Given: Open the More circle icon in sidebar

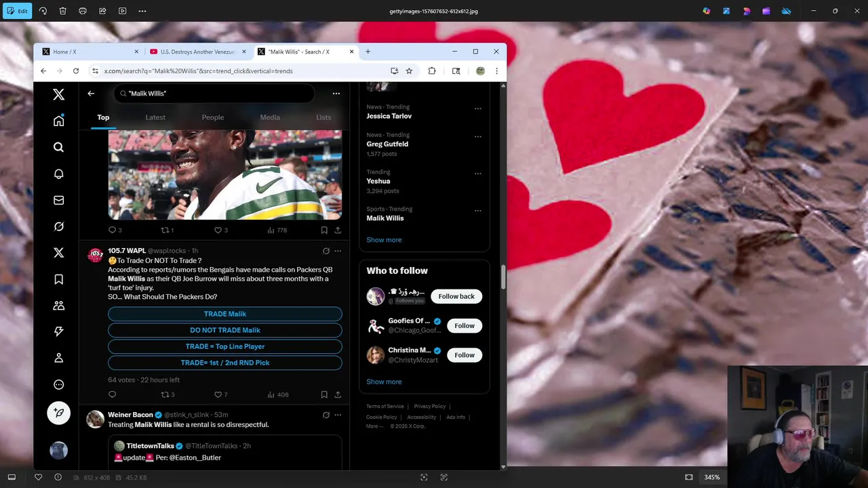Looking at the screenshot, I should pos(59,384).
